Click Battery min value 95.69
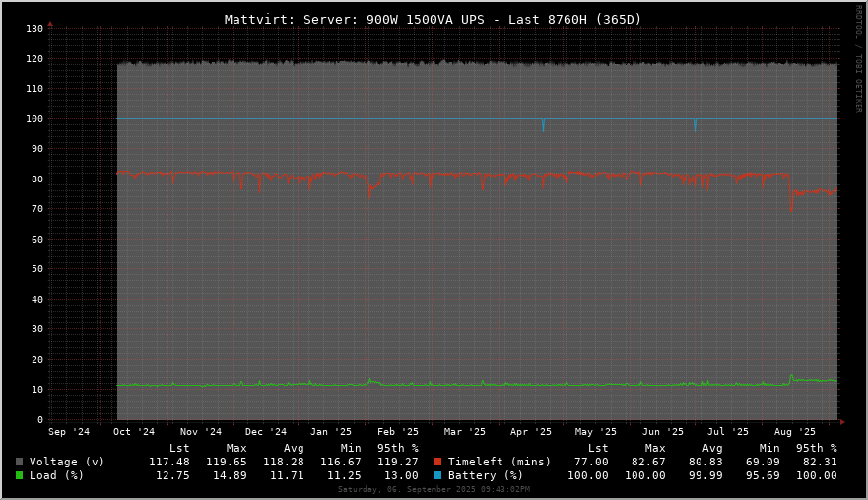 click(x=763, y=475)
